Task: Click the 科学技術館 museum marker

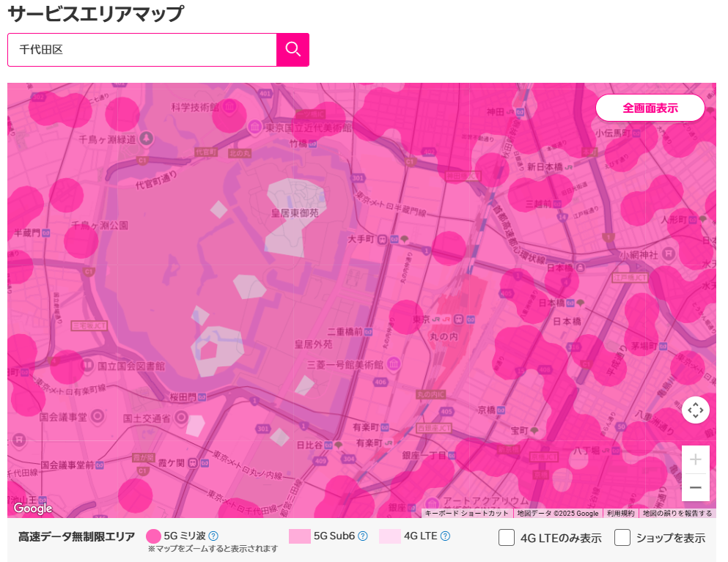Action: click(229, 107)
